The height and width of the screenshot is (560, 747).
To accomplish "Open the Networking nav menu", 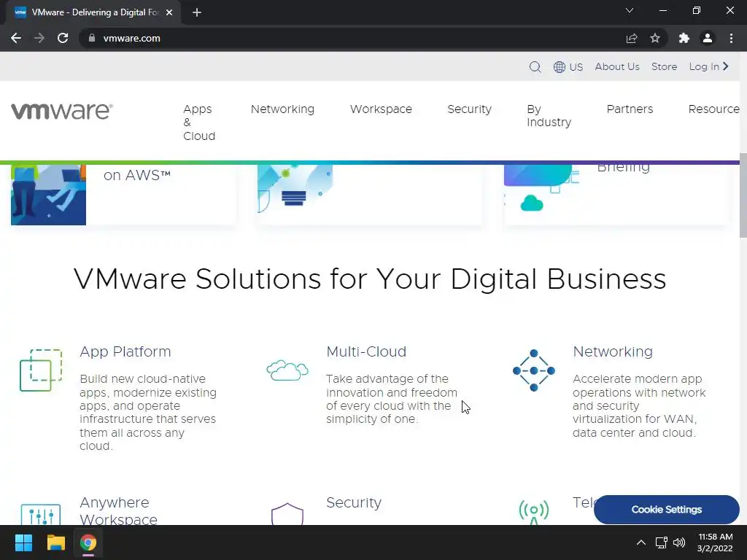I will (282, 109).
